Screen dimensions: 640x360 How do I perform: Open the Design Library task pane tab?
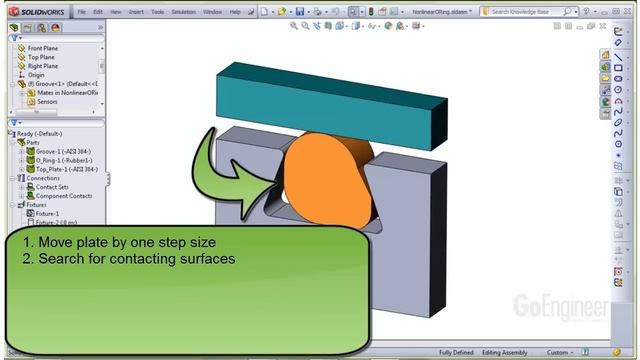[605, 66]
